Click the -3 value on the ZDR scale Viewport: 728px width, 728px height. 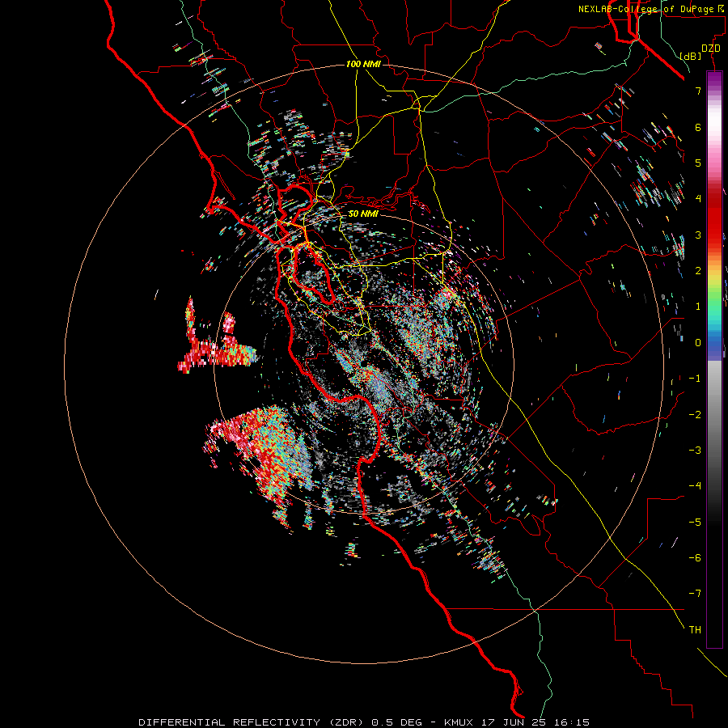click(x=695, y=451)
